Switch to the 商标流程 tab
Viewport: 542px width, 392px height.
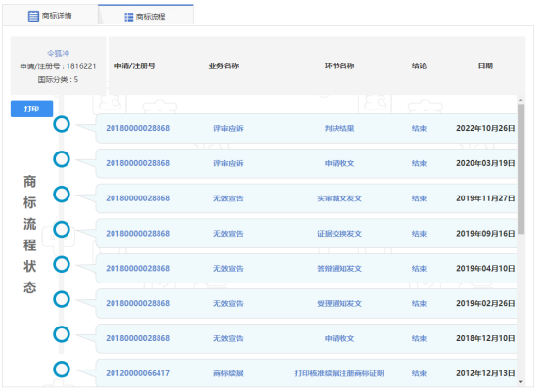146,16
